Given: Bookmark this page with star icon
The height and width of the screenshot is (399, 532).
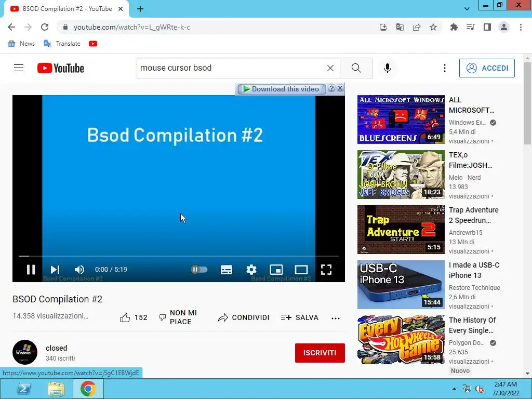Looking at the screenshot, I should point(433,27).
